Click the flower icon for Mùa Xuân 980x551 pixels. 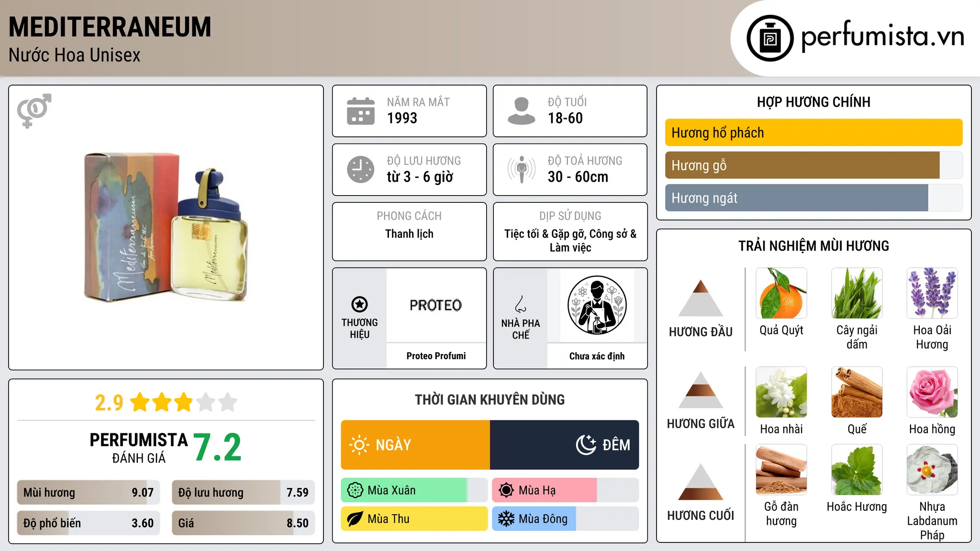[x=355, y=490]
